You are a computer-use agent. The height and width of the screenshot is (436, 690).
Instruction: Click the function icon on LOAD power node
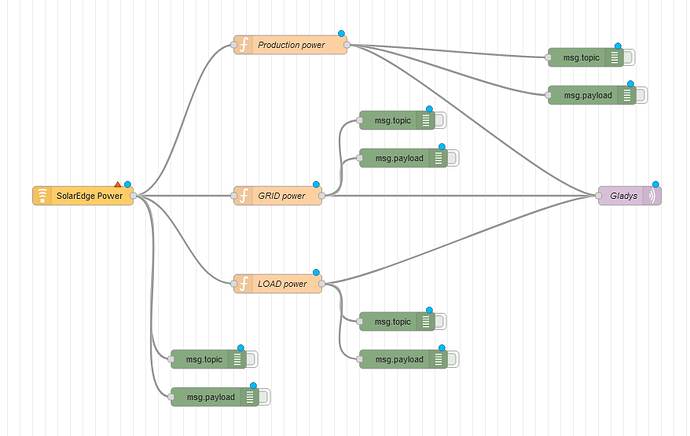click(x=243, y=284)
